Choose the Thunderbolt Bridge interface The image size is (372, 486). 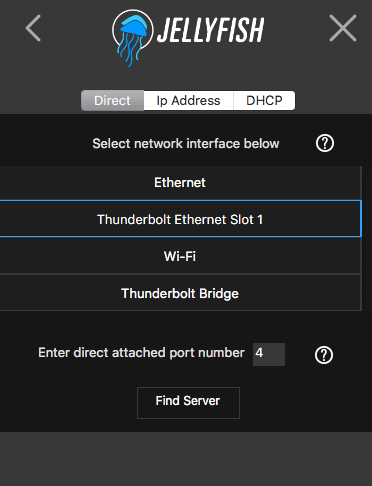[x=180, y=293]
